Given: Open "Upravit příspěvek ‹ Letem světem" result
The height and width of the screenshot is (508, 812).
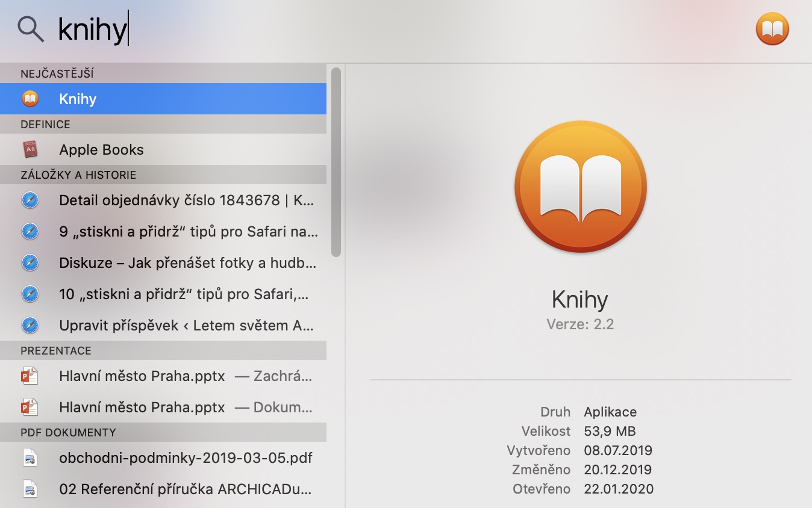Looking at the screenshot, I should (163, 325).
